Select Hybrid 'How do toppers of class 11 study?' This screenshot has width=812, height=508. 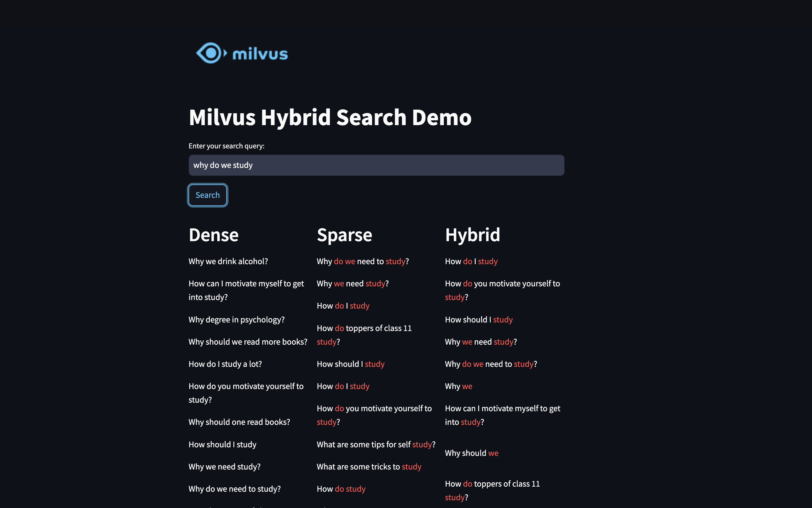click(x=492, y=491)
